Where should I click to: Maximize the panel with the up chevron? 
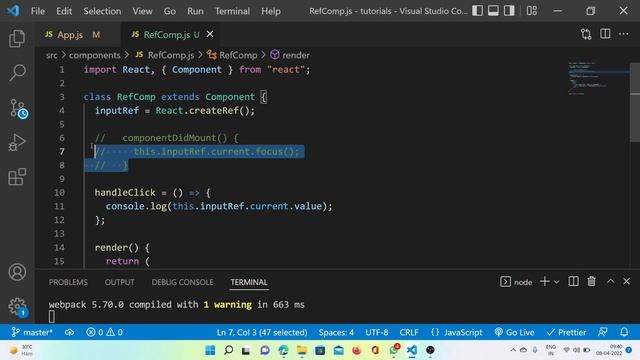[x=610, y=281]
